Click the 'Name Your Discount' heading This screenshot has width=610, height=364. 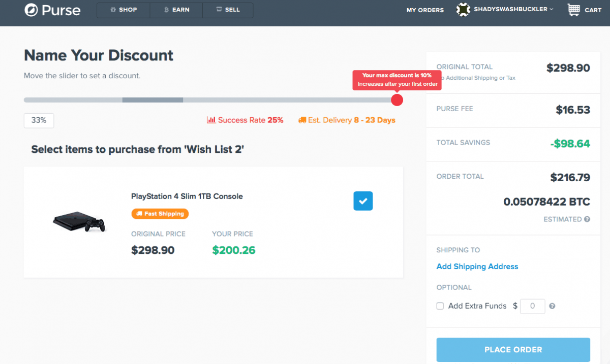click(99, 55)
